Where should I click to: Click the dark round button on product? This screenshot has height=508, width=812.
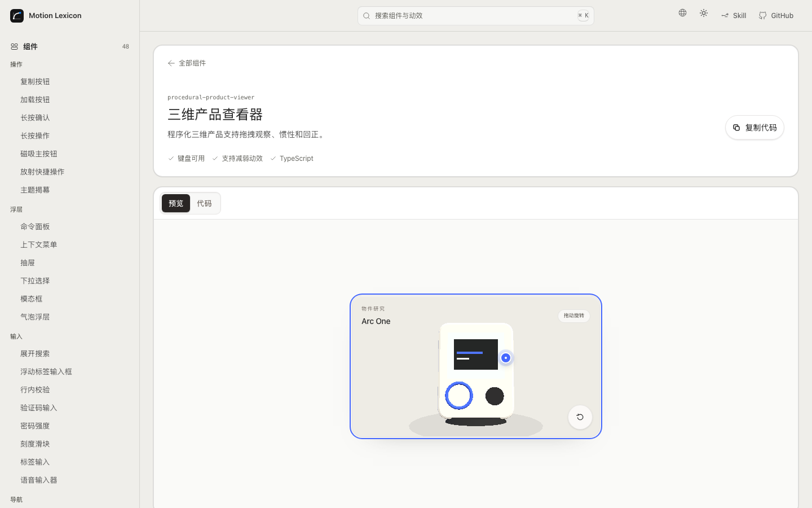pyautogui.click(x=495, y=396)
